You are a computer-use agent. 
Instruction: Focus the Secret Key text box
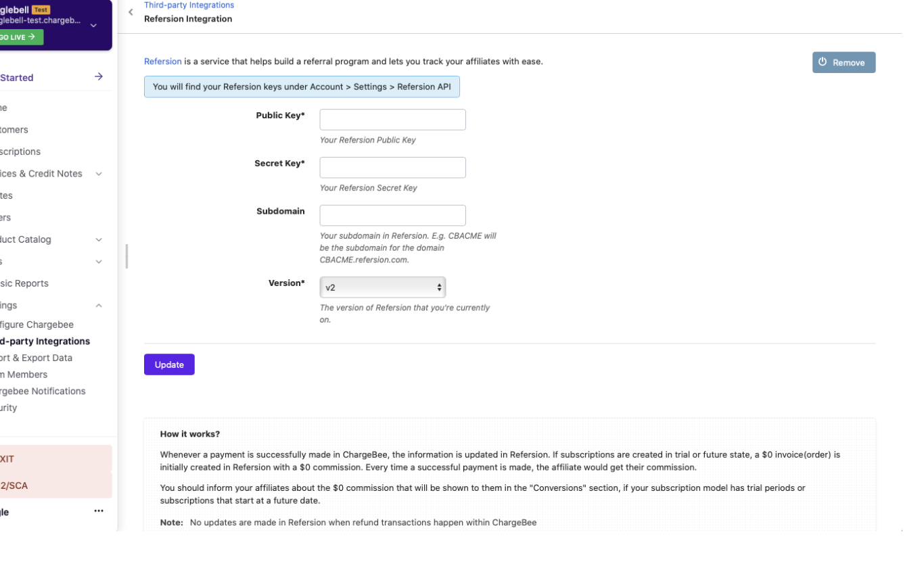[393, 168]
